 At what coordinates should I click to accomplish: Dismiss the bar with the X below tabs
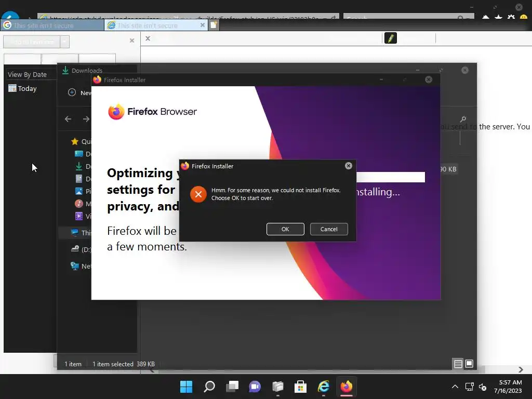pos(148,38)
